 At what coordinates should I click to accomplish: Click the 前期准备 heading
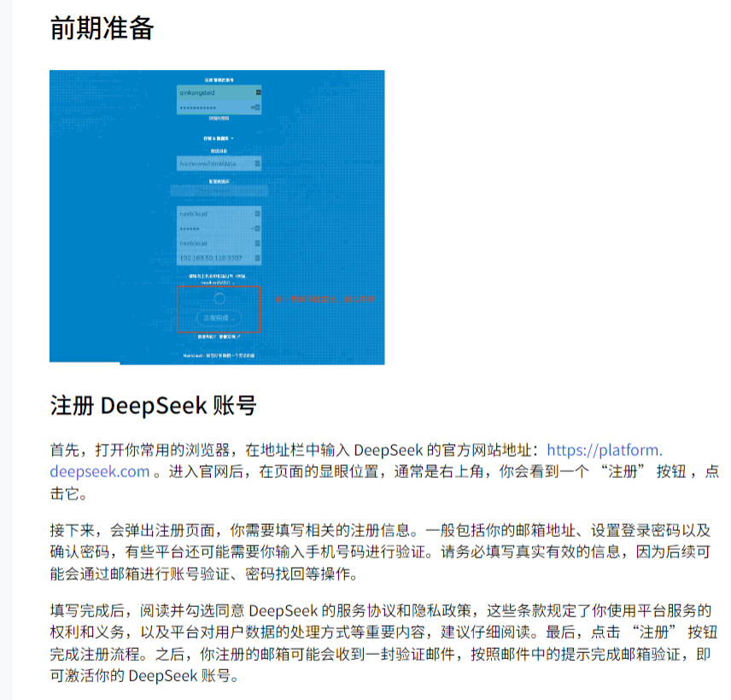pos(102,28)
